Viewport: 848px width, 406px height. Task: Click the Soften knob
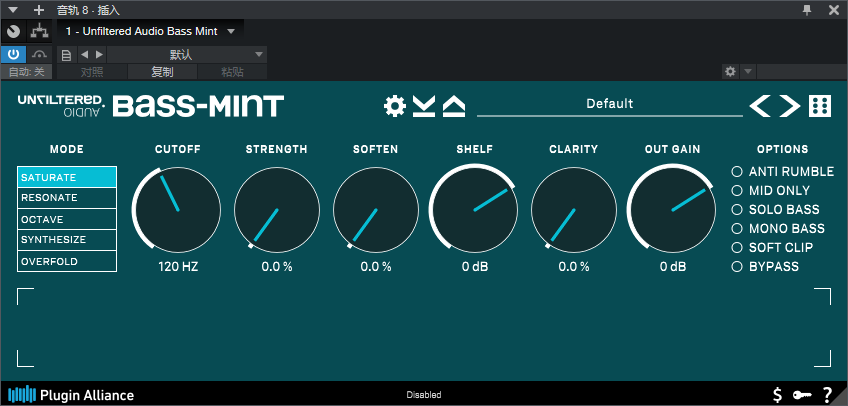376,210
